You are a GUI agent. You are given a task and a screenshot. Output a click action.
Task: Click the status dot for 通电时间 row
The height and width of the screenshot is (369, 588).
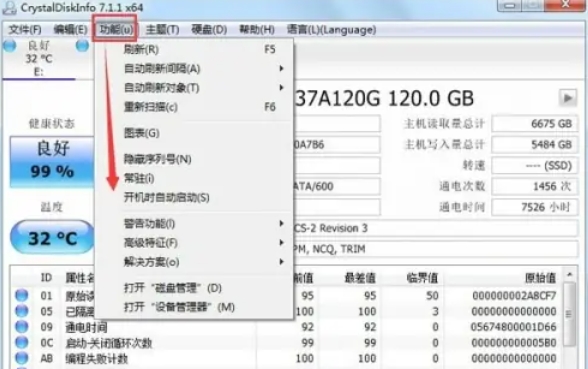21,327
